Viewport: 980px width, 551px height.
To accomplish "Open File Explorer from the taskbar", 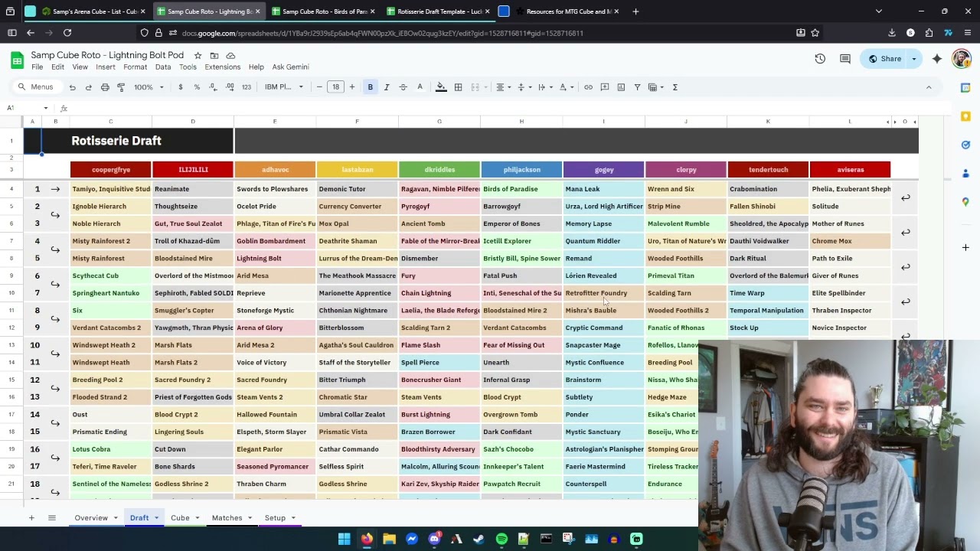I will (x=389, y=540).
